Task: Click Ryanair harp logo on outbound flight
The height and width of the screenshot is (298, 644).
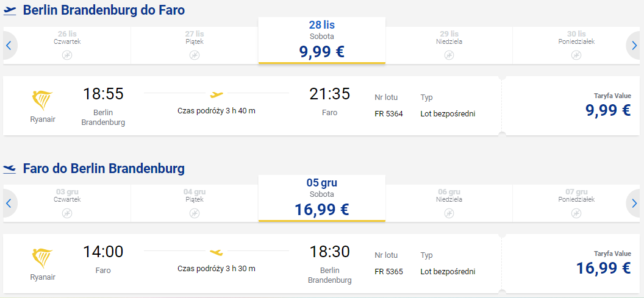Action: (43, 101)
